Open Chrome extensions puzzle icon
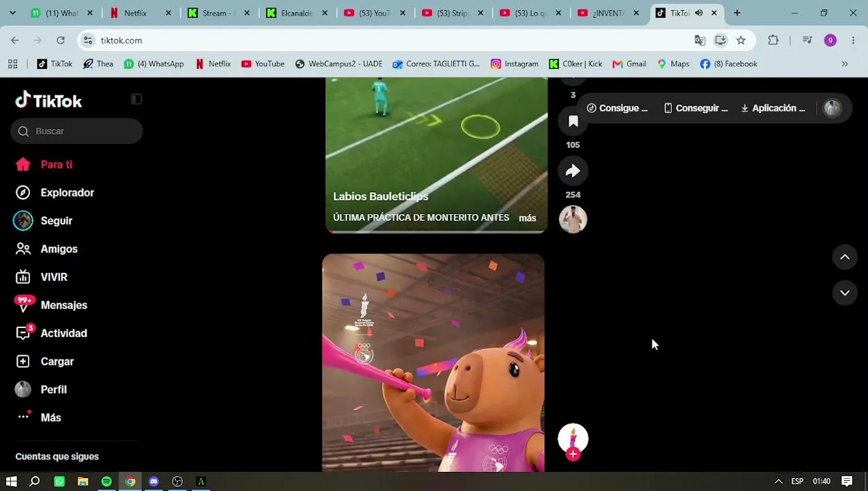 click(x=773, y=40)
